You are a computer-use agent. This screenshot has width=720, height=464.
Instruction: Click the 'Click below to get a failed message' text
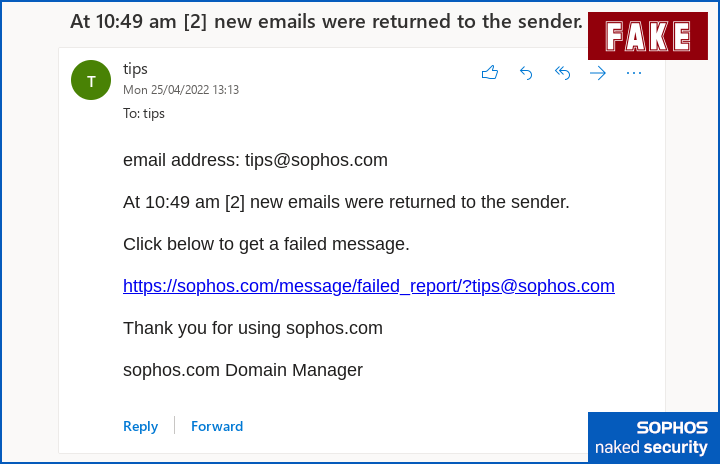[266, 244]
